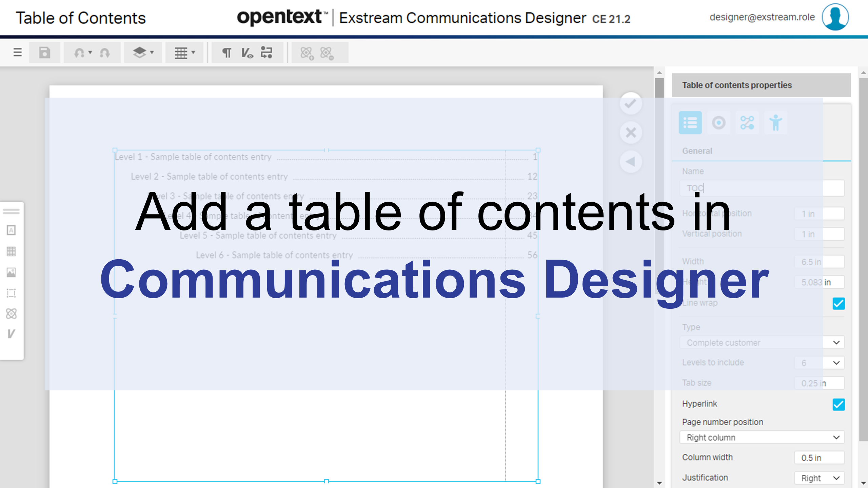Screen dimensions: 868x488
Task: Grab the left palette handle bars
Action: pyautogui.click(x=11, y=211)
